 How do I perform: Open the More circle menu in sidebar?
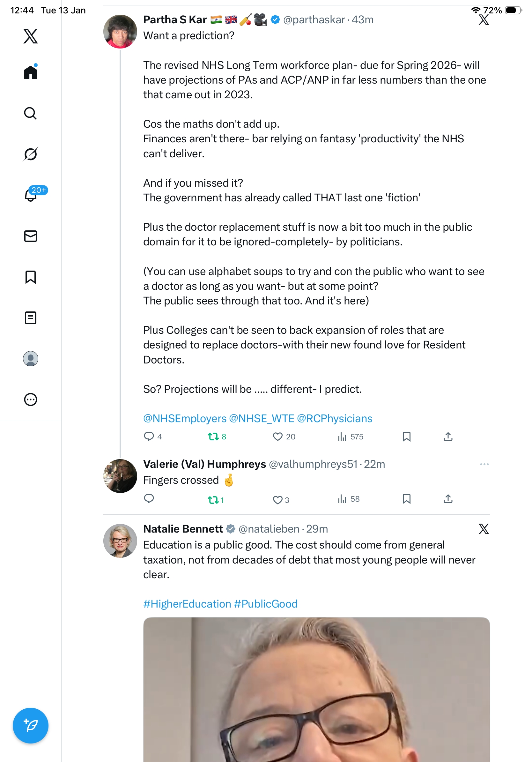pos(31,399)
